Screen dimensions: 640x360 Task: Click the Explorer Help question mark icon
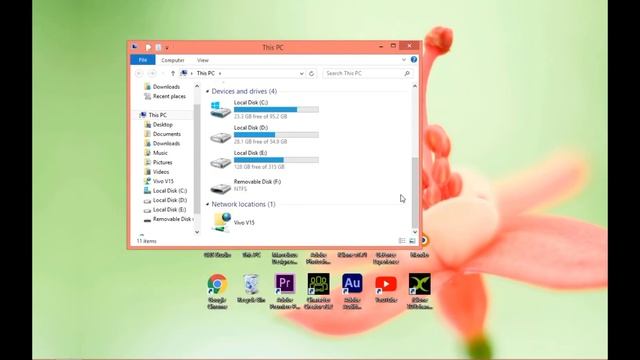(x=414, y=60)
